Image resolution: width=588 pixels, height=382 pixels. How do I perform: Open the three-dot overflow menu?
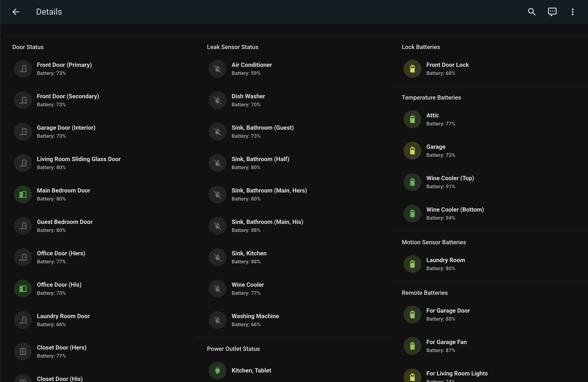pyautogui.click(x=573, y=12)
